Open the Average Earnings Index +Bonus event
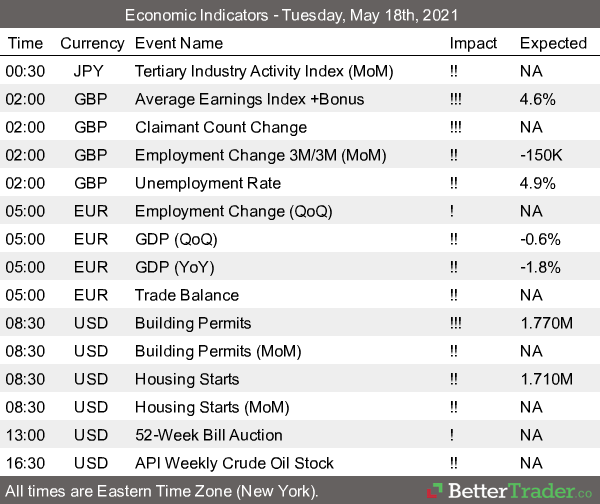Viewport: 600px width, 504px height. pos(249,99)
